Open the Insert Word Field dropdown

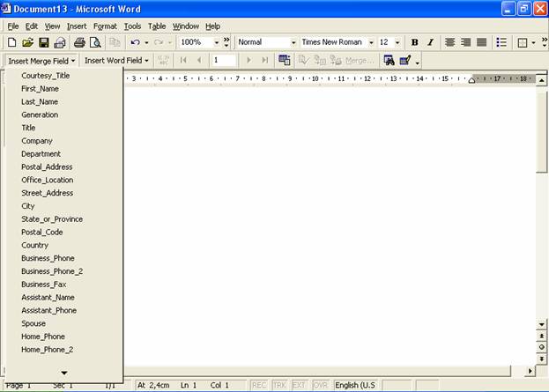tap(116, 61)
